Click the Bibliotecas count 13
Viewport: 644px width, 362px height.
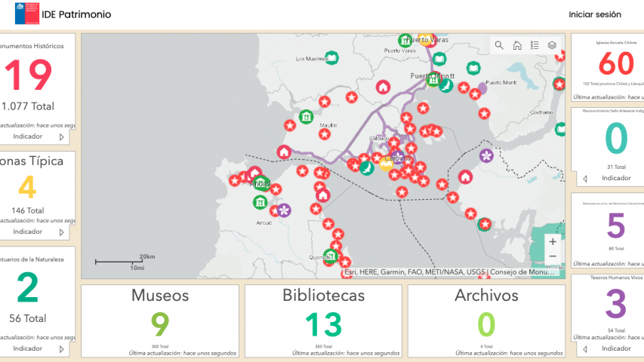[x=324, y=324]
